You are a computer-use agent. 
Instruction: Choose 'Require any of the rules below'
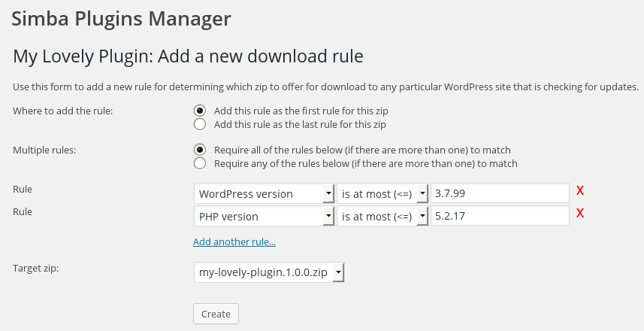(200, 163)
